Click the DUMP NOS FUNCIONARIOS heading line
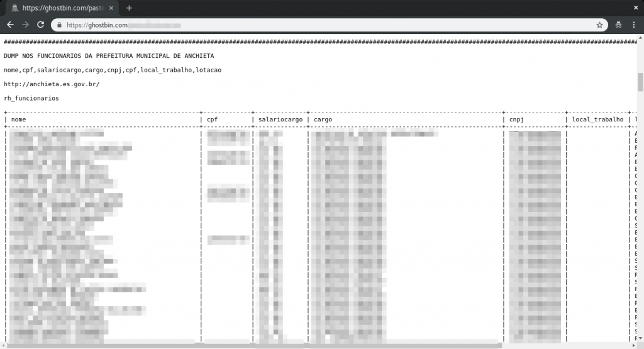Image resolution: width=644 pixels, height=349 pixels. pyautogui.click(x=109, y=56)
